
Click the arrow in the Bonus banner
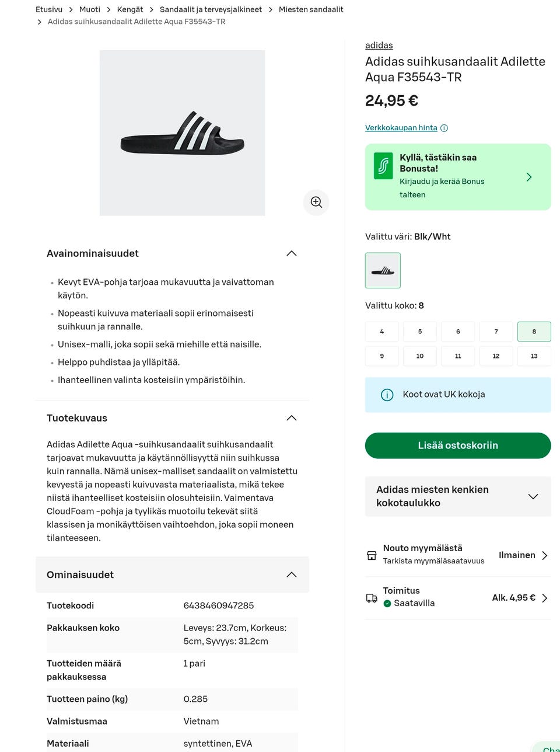(x=529, y=177)
